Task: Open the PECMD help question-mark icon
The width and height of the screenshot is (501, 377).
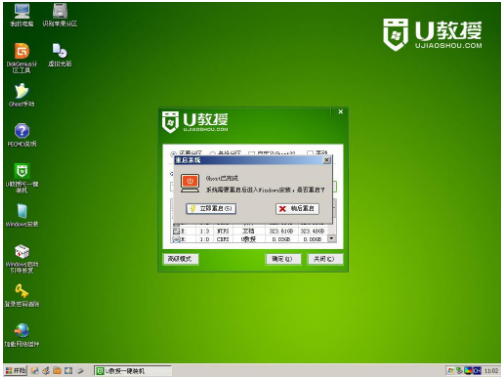Action: click(22, 135)
